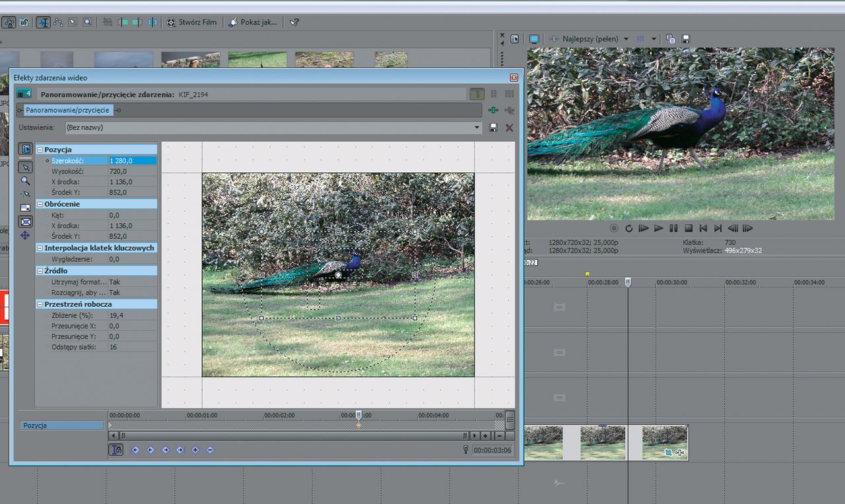Choose the Selection edit tool in the toolbar
845x504 pixels.
pyautogui.click(x=73, y=22)
